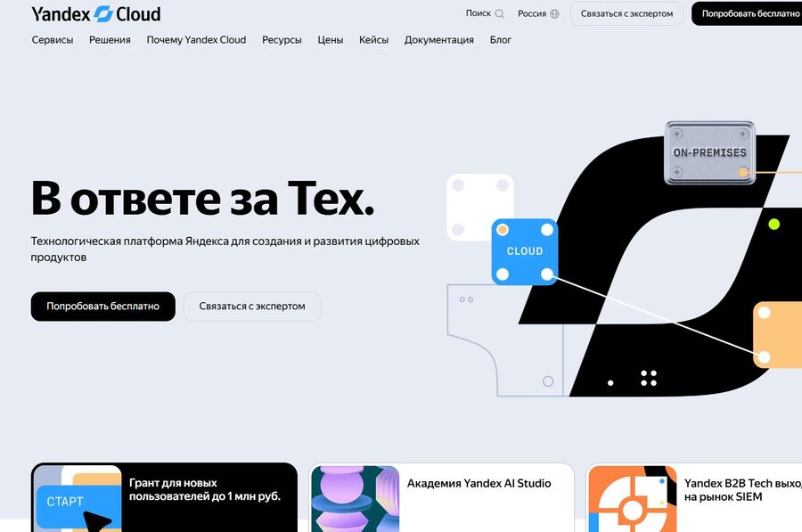
Task: Click the header Попробовать бесплатно button
Action: tap(747, 13)
